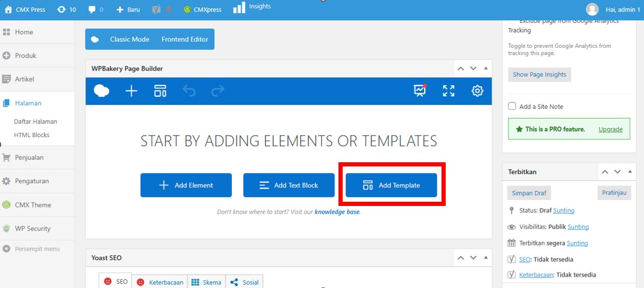Select the SEO tab in Yoast
644x288 pixels.
pyautogui.click(x=116, y=281)
